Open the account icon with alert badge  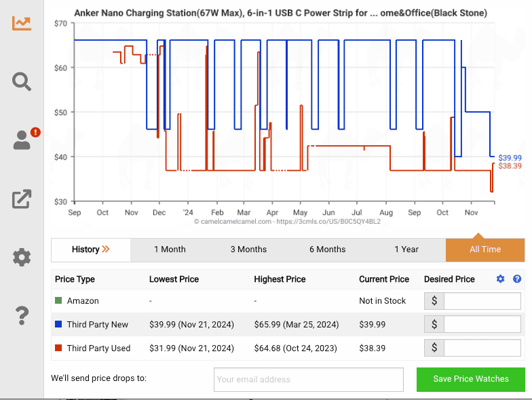26,139
